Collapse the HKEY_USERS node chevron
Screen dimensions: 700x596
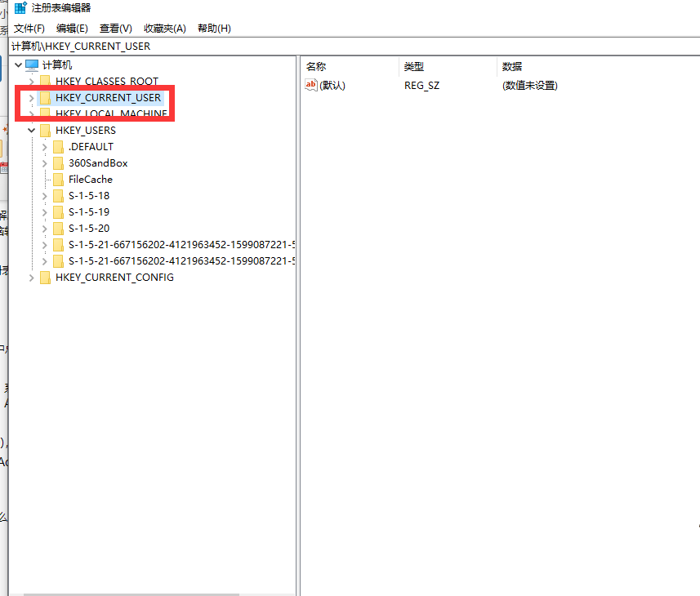coord(31,130)
